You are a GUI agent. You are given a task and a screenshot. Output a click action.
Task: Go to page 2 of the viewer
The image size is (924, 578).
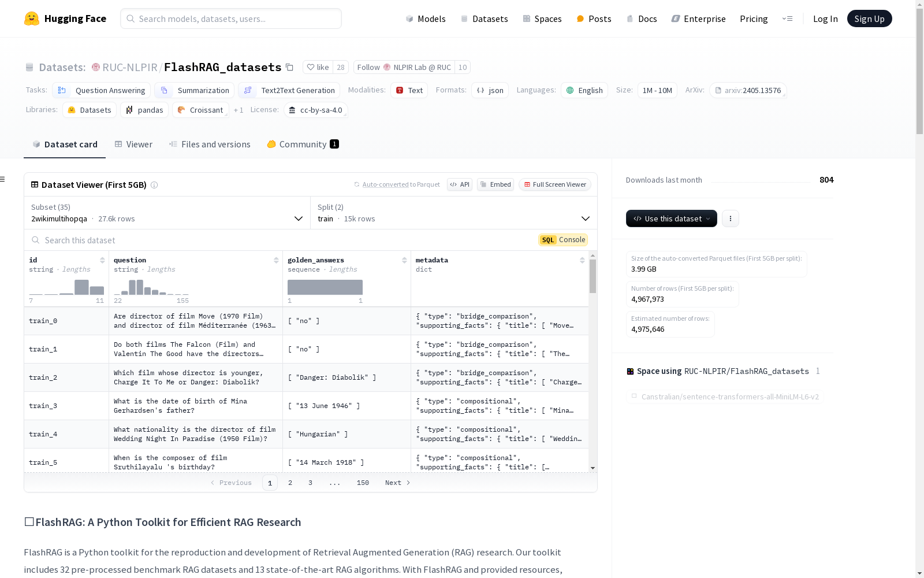(290, 483)
